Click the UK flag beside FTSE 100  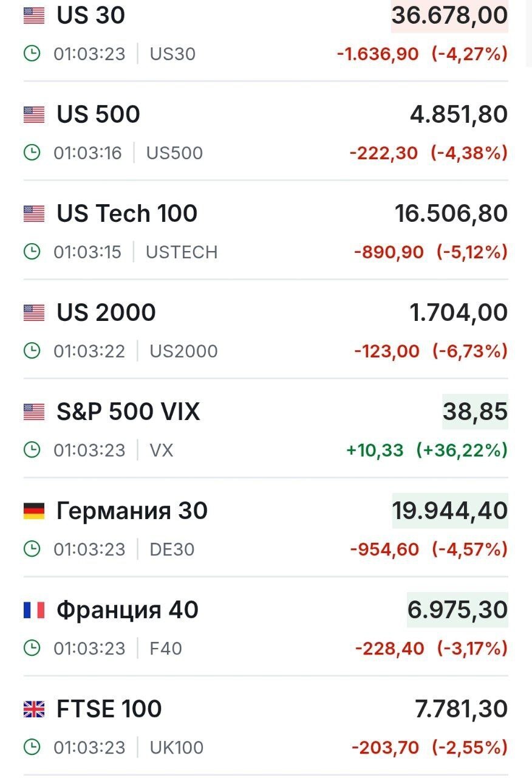click(34, 709)
